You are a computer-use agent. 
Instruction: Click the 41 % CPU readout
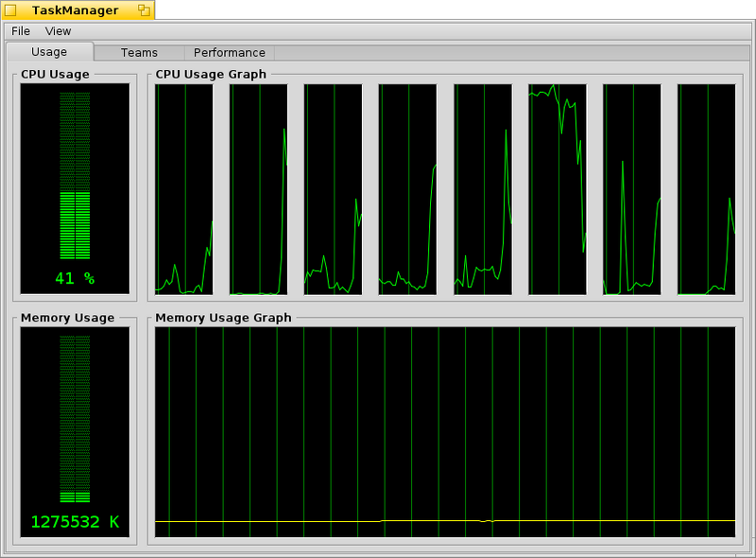coord(75,278)
